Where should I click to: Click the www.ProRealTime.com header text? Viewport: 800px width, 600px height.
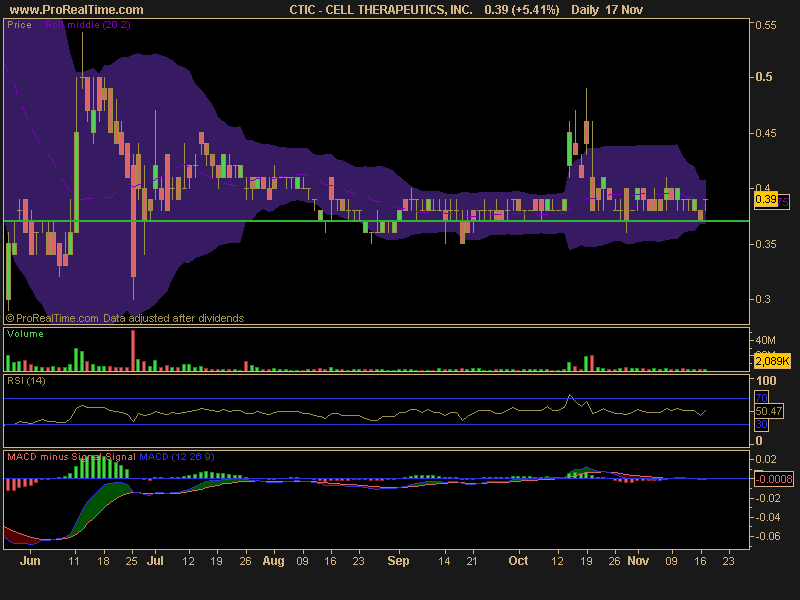click(77, 10)
